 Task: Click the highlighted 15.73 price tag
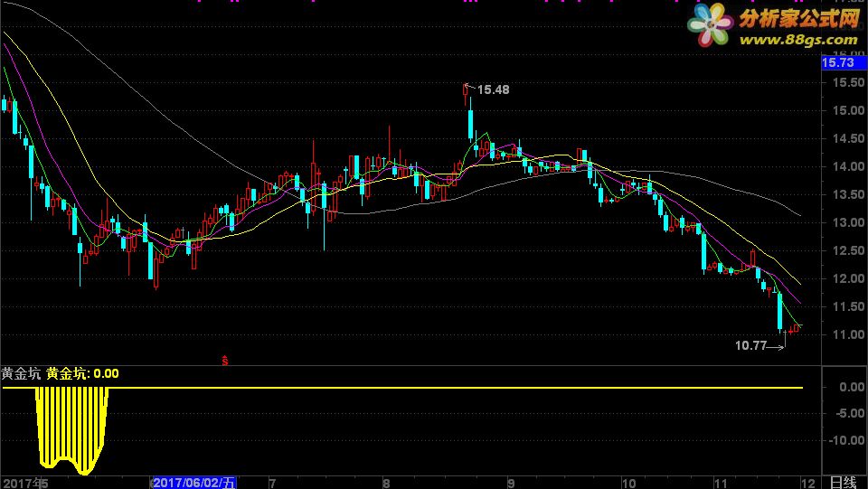pyautogui.click(x=844, y=62)
